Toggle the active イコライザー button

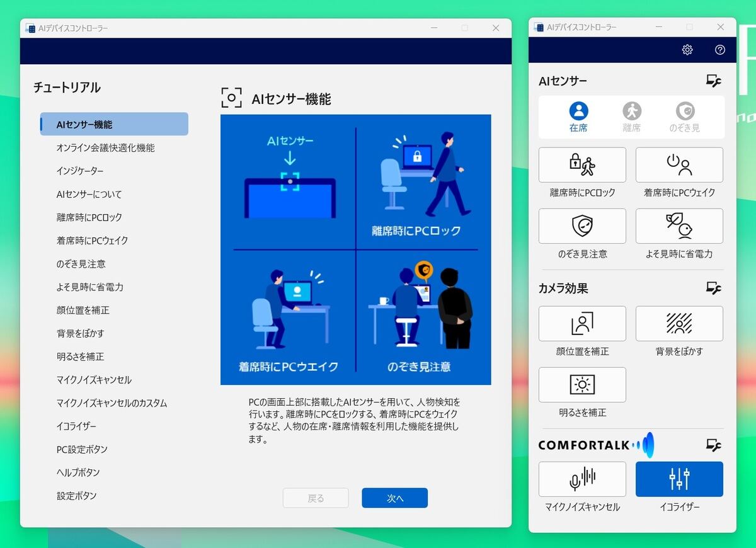point(679,479)
